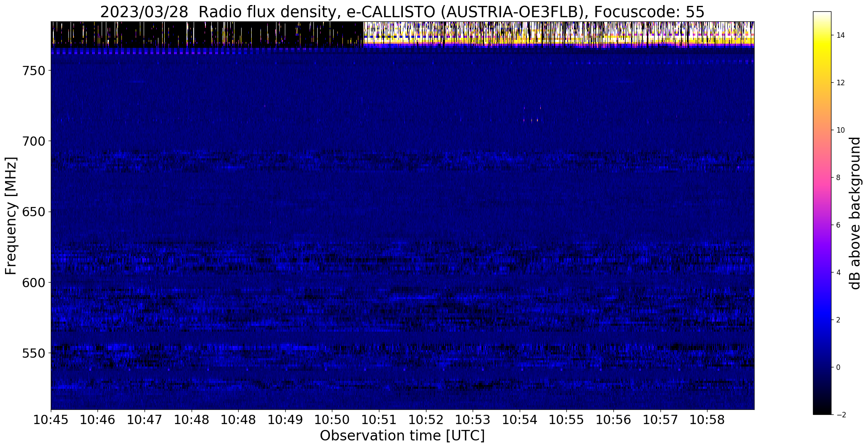This screenshot has width=868, height=448.
Task: Click the 600 frequency tick label
Action: 33,283
